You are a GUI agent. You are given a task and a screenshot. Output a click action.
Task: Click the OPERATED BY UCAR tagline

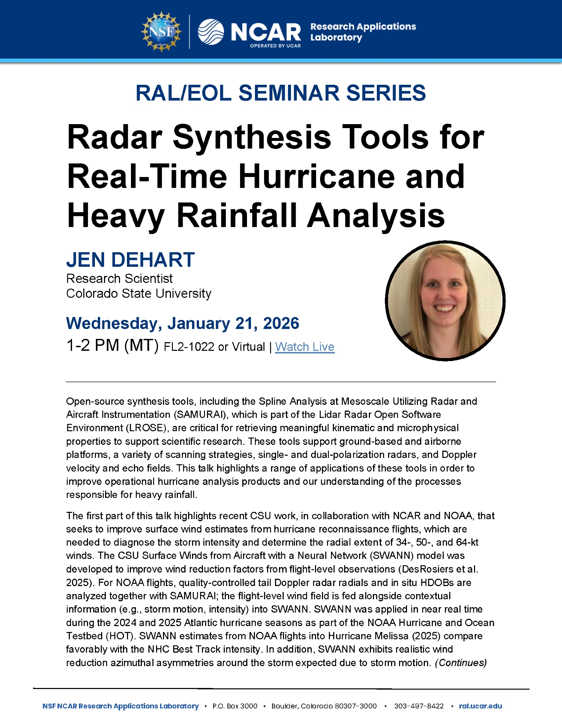tap(275, 46)
